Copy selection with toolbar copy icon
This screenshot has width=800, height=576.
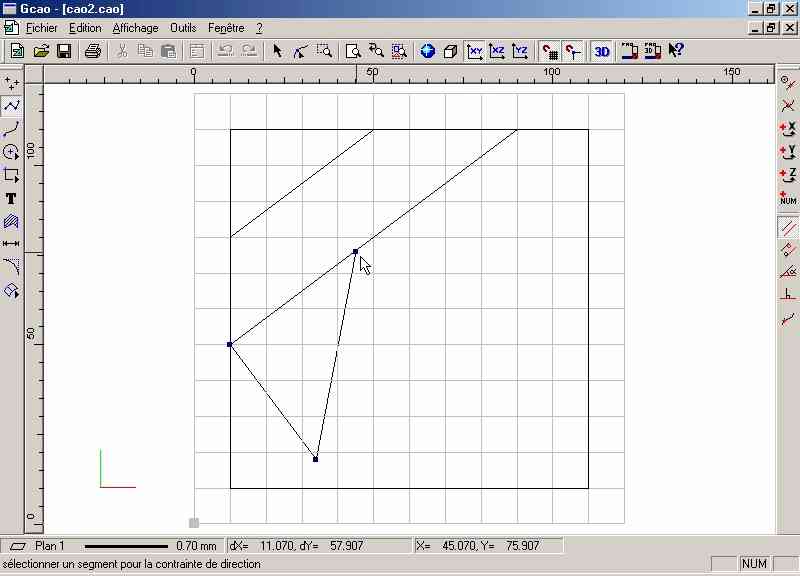tap(145, 51)
